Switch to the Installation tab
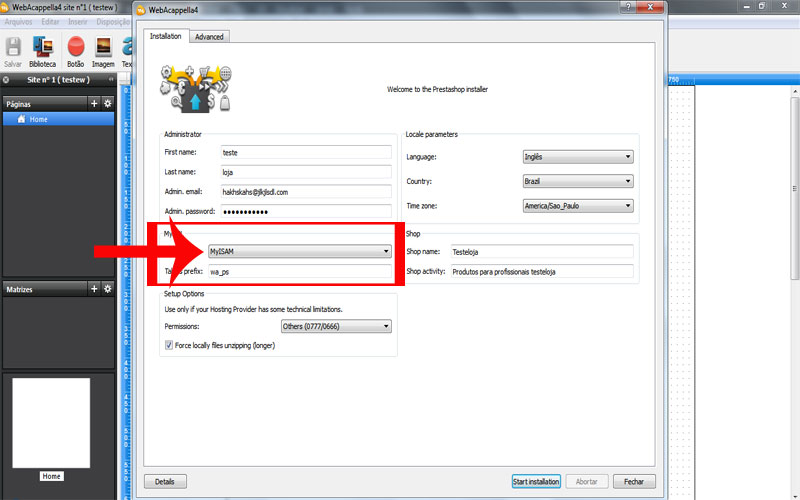Image resolution: width=800 pixels, height=500 pixels. coord(166,36)
